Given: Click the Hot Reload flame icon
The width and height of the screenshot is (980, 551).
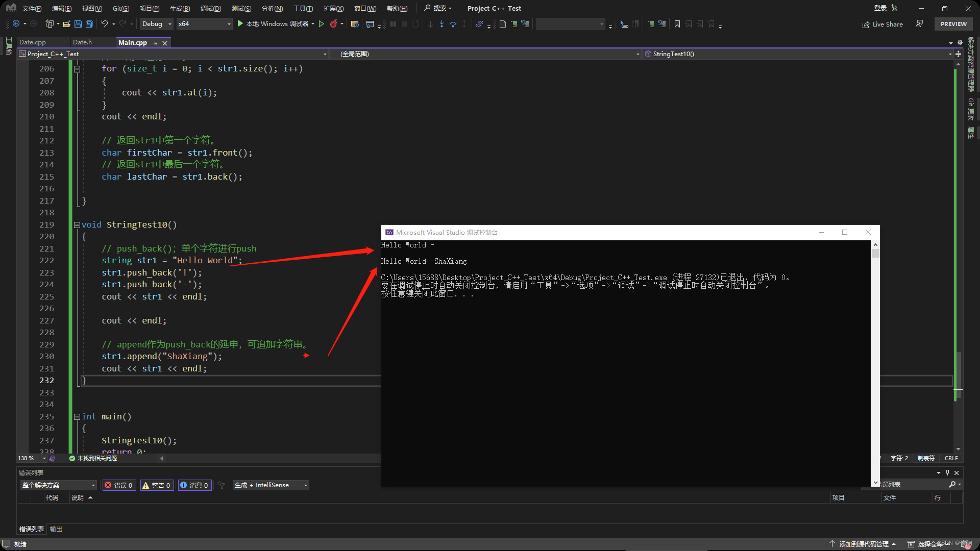Looking at the screenshot, I should 334,24.
